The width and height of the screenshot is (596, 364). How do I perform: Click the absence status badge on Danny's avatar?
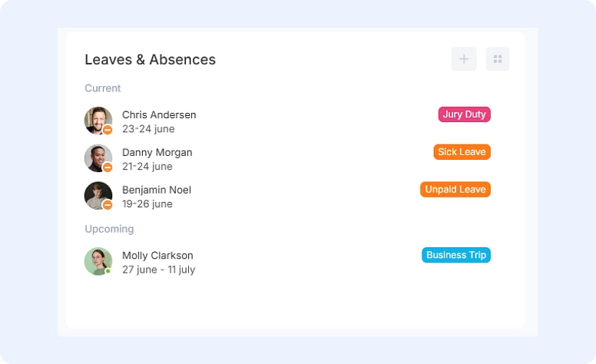(x=108, y=167)
